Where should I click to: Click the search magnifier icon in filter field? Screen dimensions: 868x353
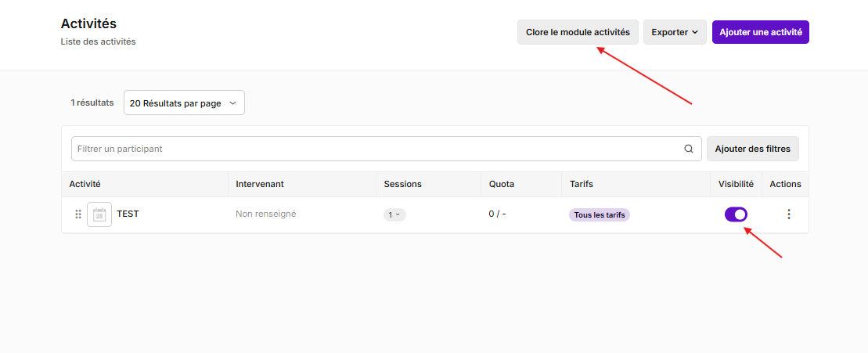(689, 149)
